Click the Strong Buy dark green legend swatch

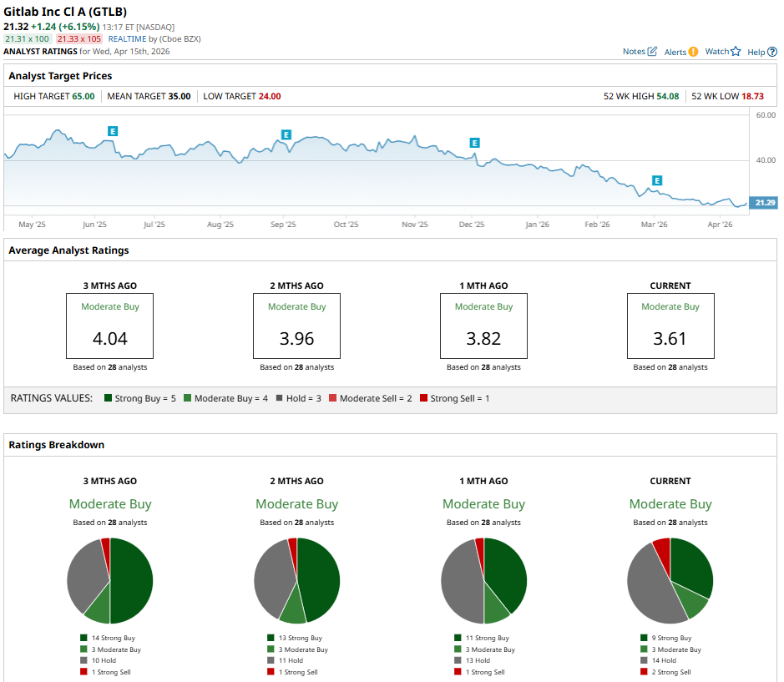coord(109,398)
